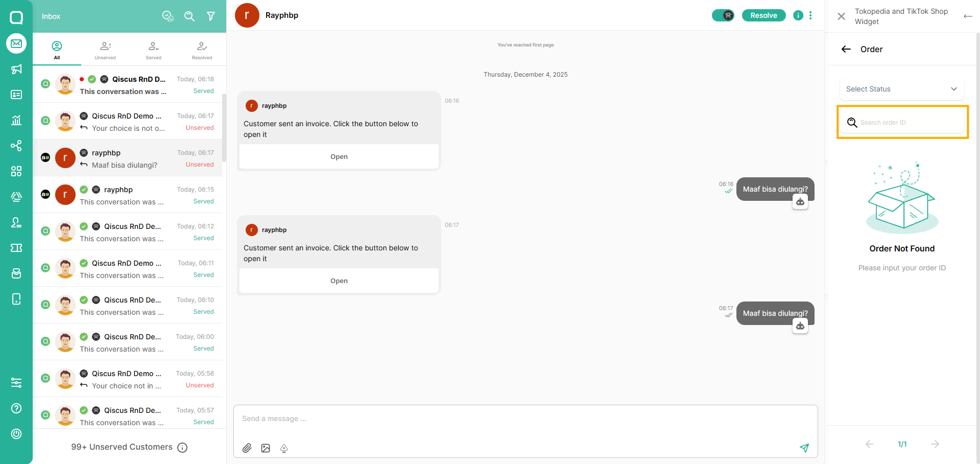Click Open on the first invoice message
This screenshot has width=980, height=464.
339,157
